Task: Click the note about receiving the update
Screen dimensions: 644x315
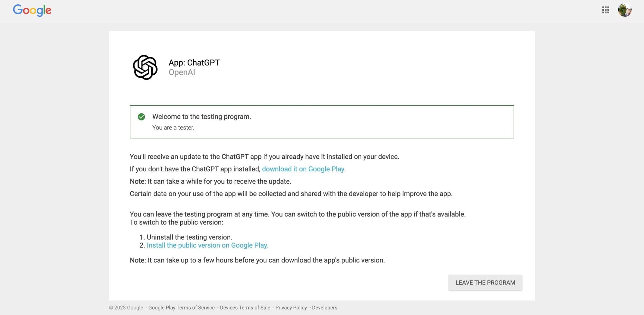Action: [x=211, y=181]
